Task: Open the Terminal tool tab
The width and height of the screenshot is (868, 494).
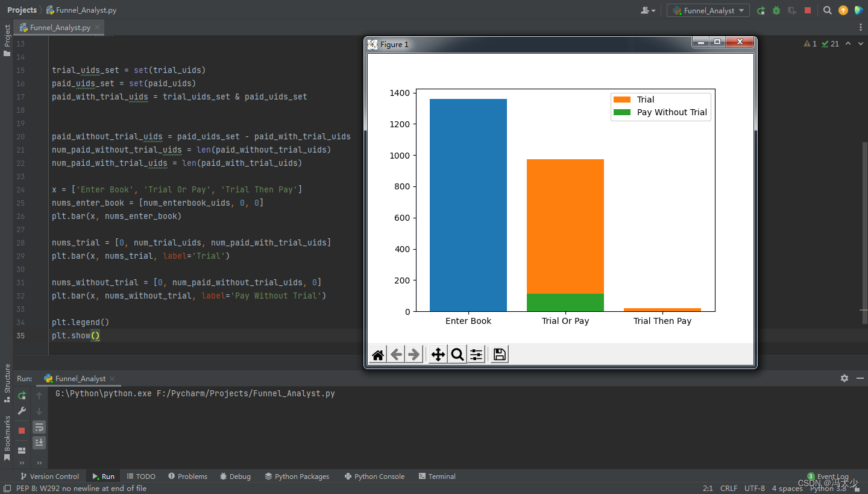Action: (437, 477)
